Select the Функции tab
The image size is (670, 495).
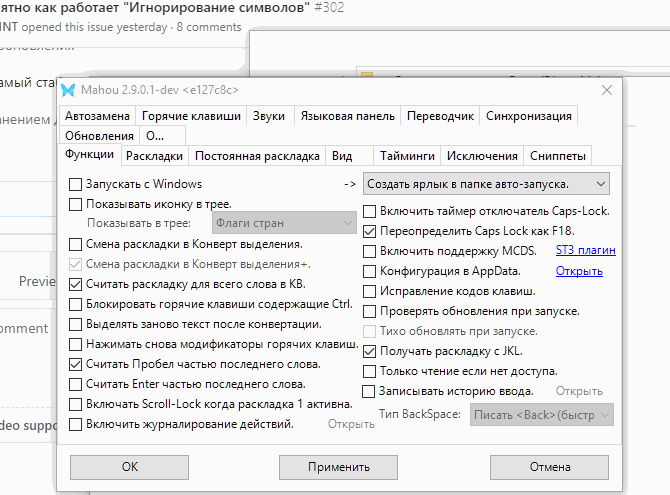pyautogui.click(x=89, y=154)
